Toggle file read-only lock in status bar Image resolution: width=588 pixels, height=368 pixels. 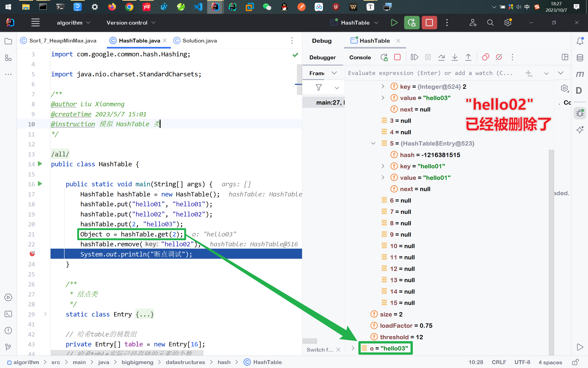(x=575, y=362)
